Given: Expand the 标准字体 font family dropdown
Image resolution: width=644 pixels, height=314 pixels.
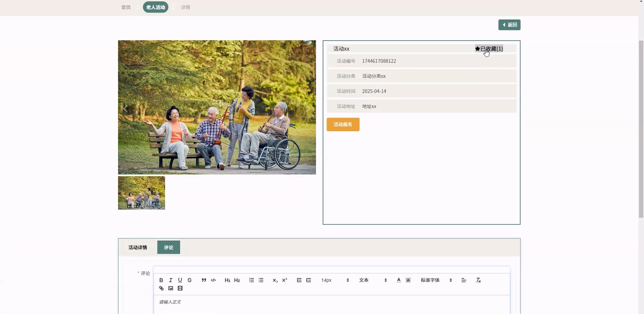Looking at the screenshot, I should (x=436, y=280).
